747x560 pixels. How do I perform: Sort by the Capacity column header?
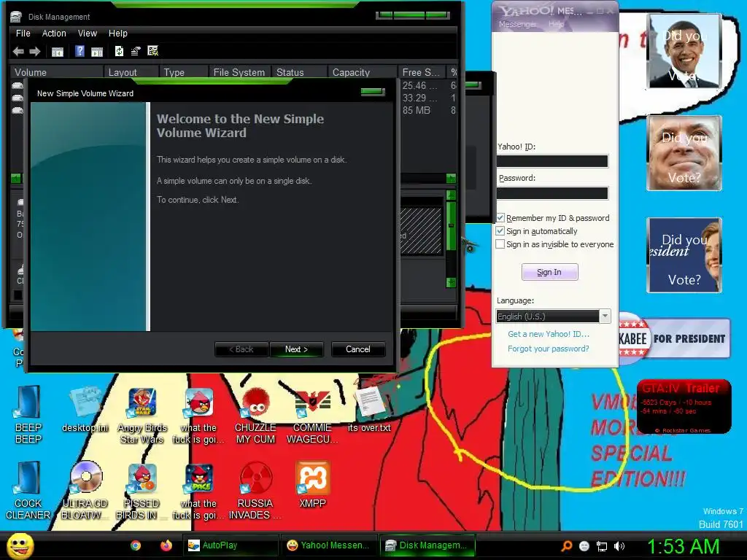pos(363,72)
